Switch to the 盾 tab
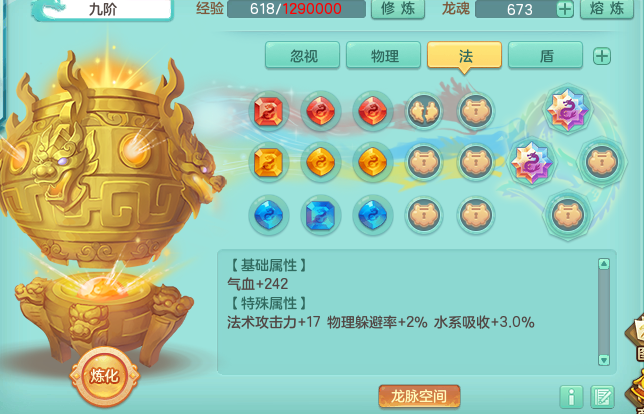 pyautogui.click(x=545, y=55)
